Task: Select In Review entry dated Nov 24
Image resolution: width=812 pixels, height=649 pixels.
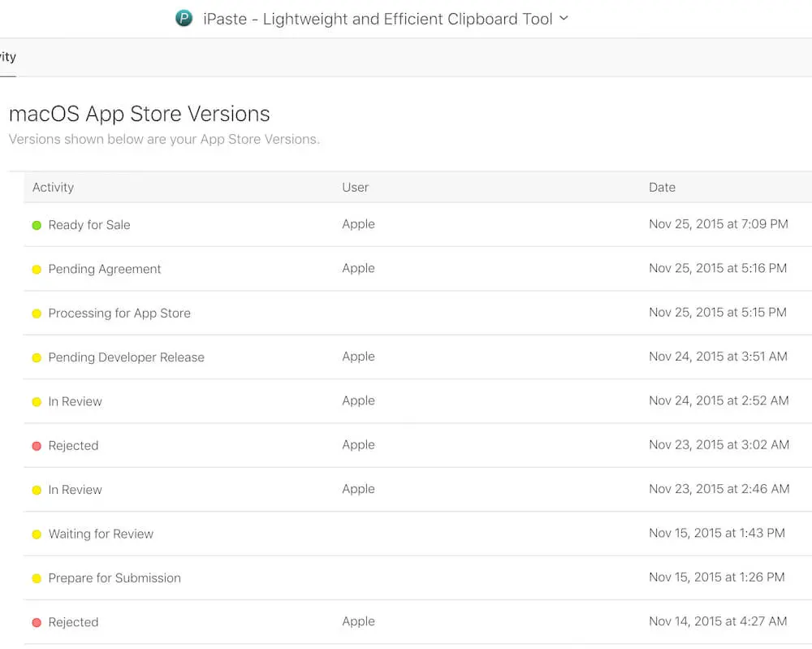Action: coord(75,401)
